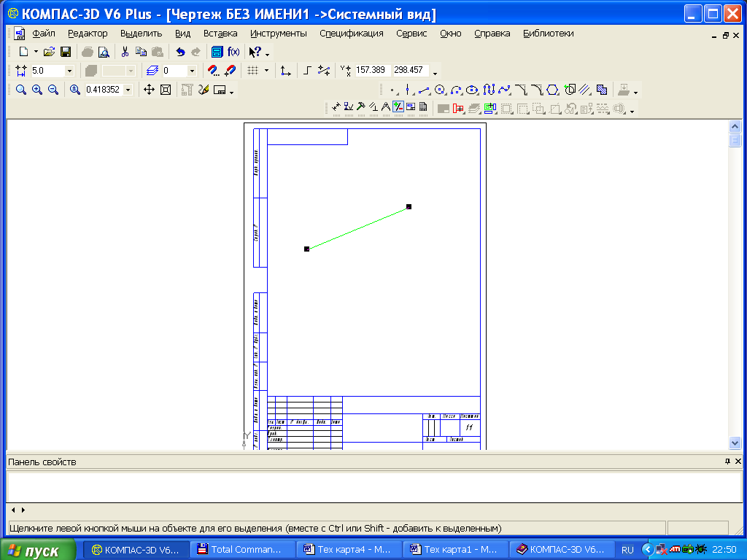The height and width of the screenshot is (560, 747).
Task: Click the X coordinate field 157.389
Action: (373, 70)
